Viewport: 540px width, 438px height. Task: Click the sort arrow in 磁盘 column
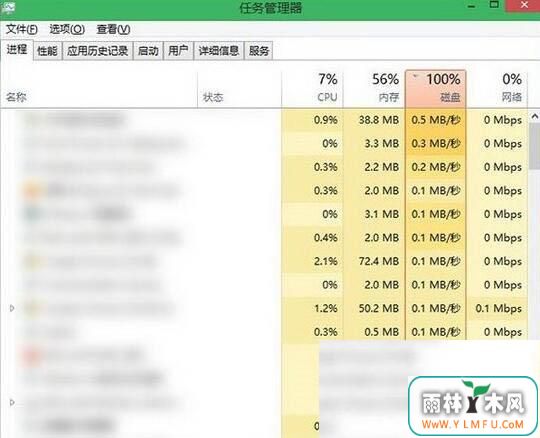tap(415, 76)
